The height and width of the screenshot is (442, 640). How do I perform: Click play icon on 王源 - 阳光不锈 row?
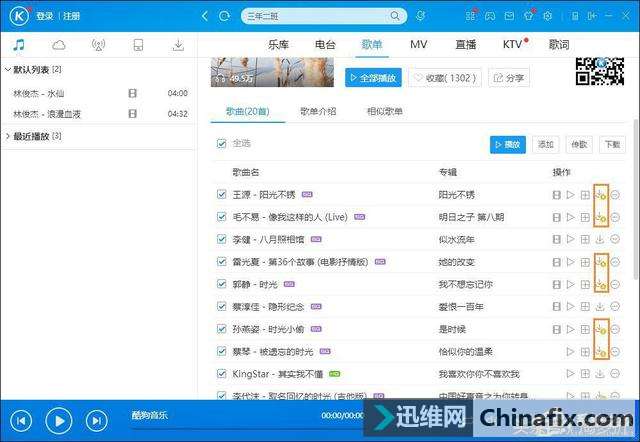coord(570,195)
